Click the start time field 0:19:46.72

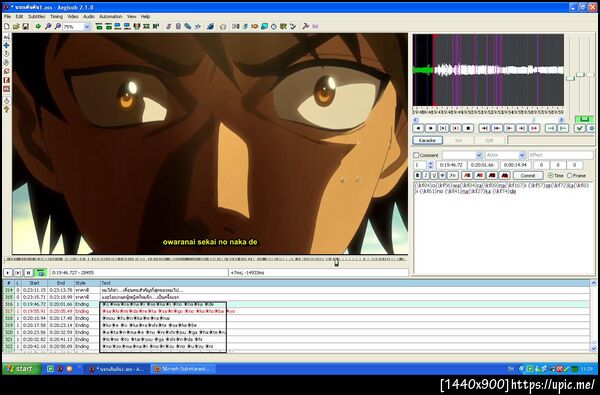pos(451,165)
